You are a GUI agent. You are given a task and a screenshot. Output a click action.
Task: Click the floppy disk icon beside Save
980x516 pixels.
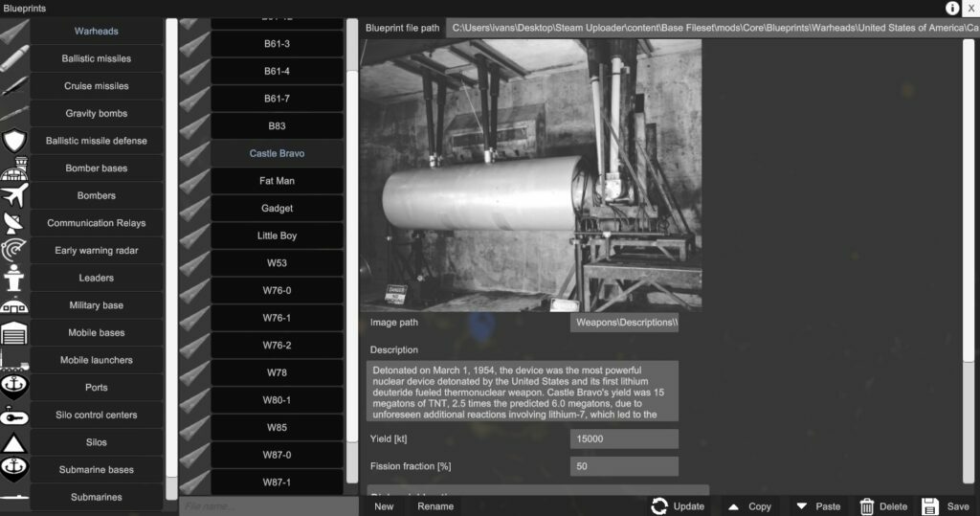tap(930, 506)
